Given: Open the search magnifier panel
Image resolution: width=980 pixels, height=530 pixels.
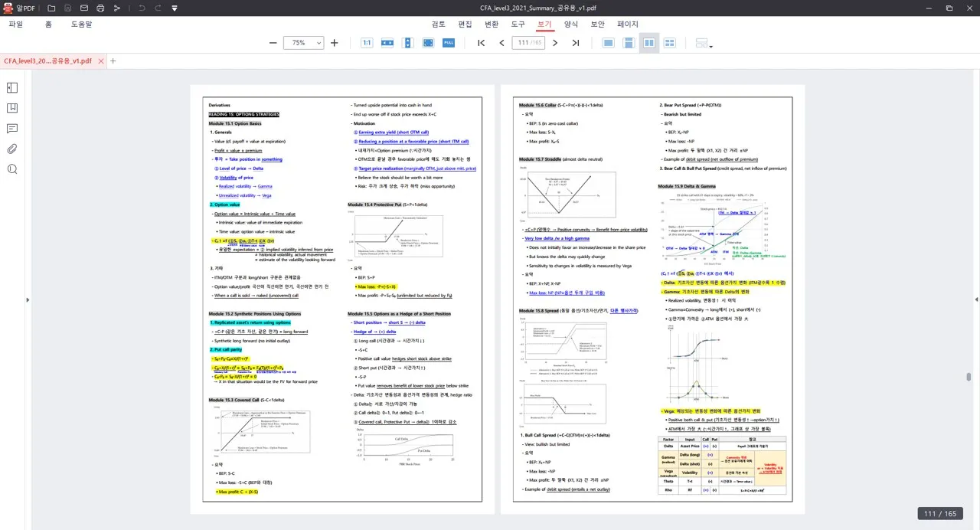Looking at the screenshot, I should point(12,169).
